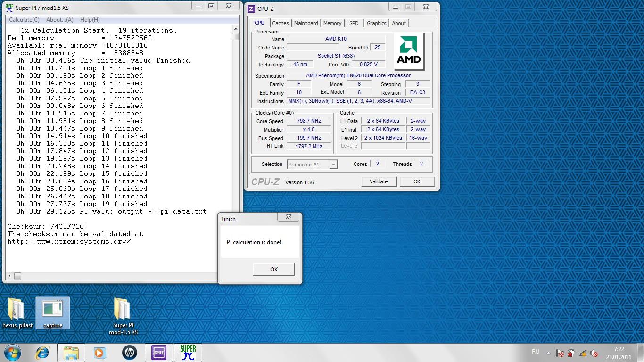644x362 pixels.
Task: Minimize the CPU-Z window
Action: [395, 7]
